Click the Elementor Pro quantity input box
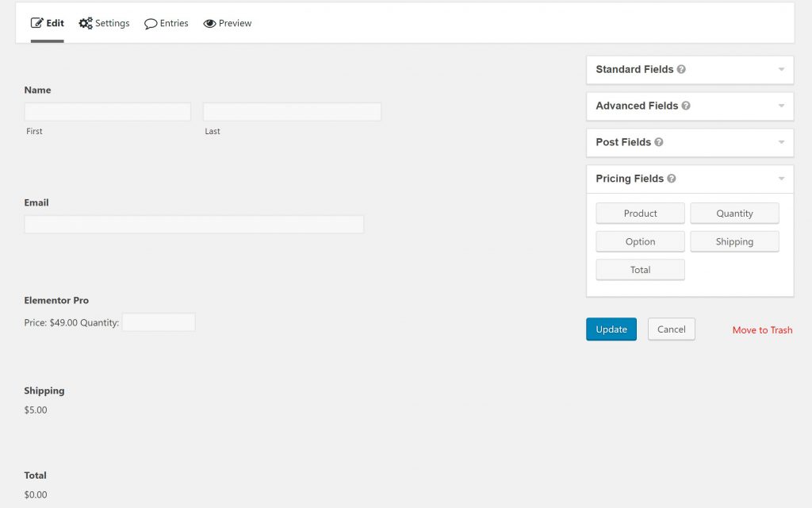812x508 pixels. [x=159, y=322]
